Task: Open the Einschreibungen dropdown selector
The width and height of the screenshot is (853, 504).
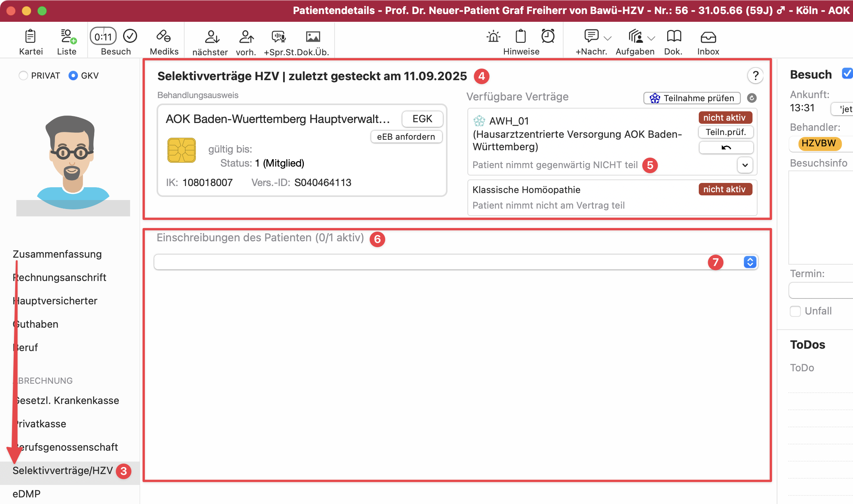Action: point(750,262)
